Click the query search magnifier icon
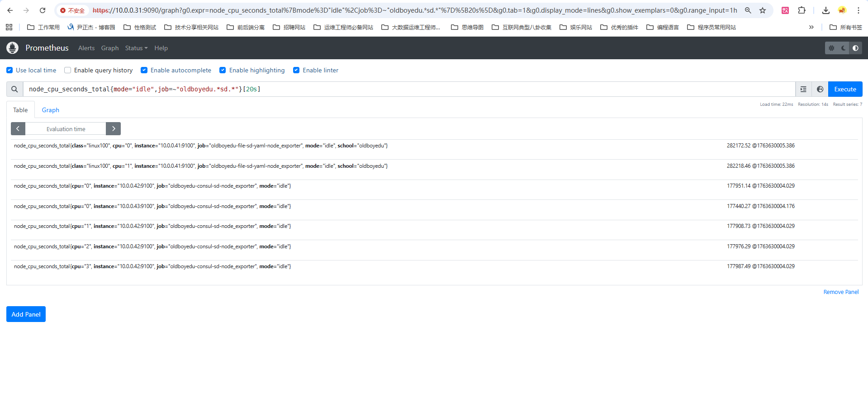This screenshot has width=868, height=393. tap(14, 89)
